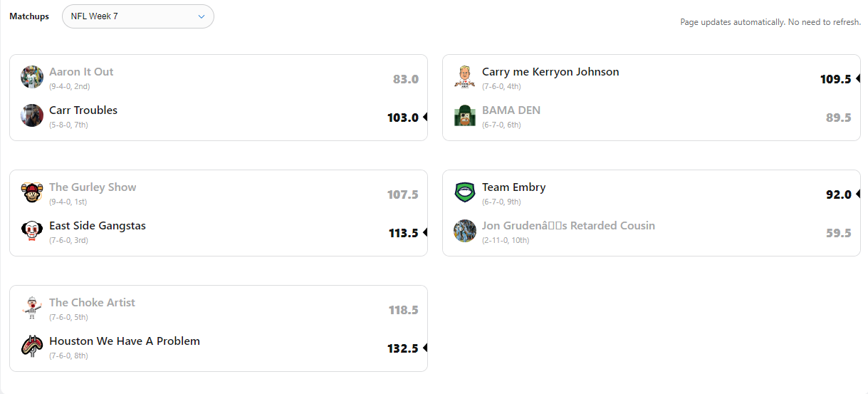
Task: Click East Side Gangstas clown avatar
Action: tap(32, 231)
